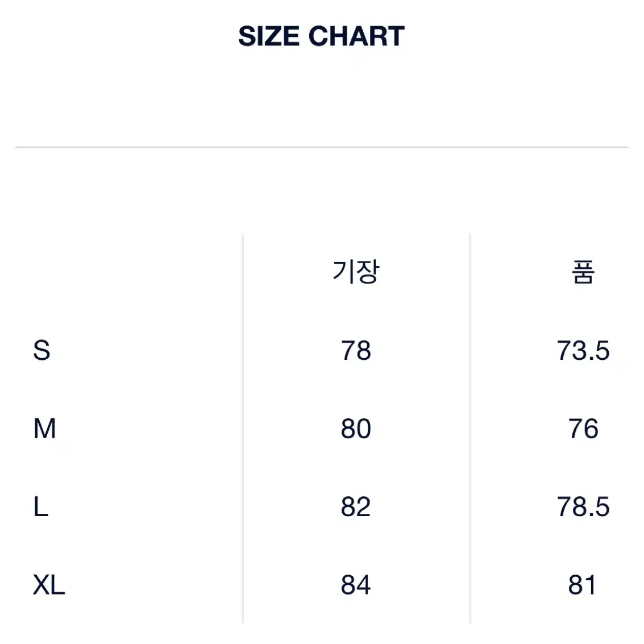This screenshot has height=644, width=644.
Task: Click the length value 84 for XL
Action: [x=356, y=584]
